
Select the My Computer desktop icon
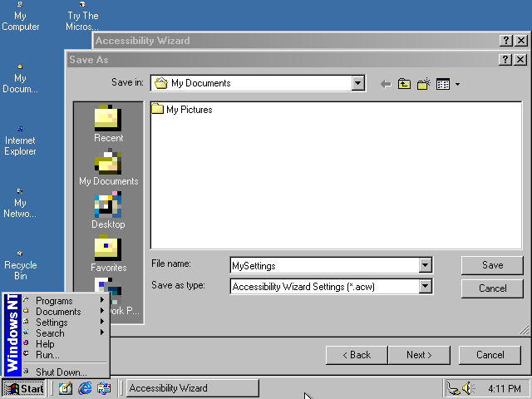[x=20, y=17]
